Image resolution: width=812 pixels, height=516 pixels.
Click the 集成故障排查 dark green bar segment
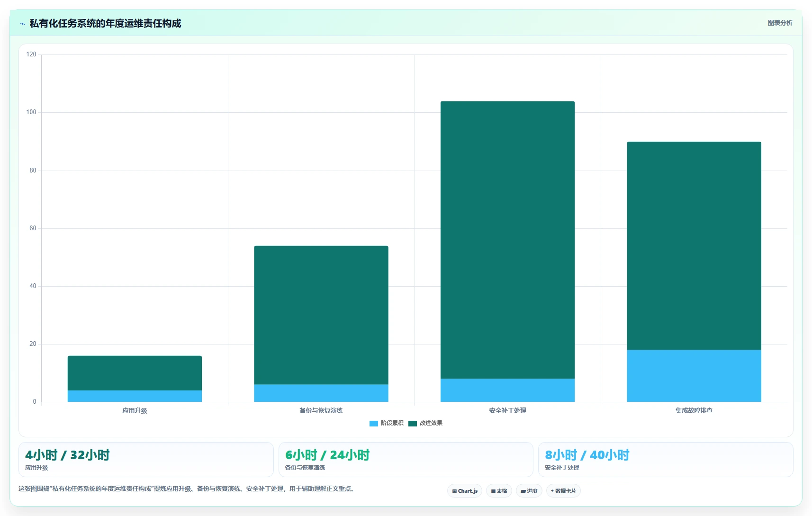[694, 245]
